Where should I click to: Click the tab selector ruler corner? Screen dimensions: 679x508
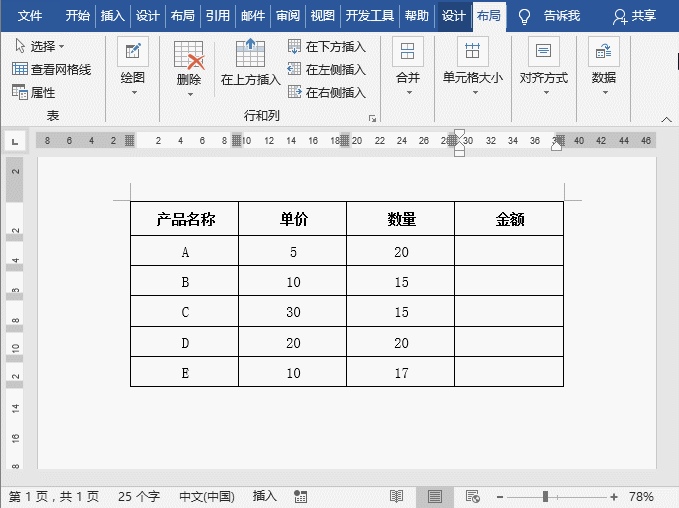pyautogui.click(x=16, y=141)
